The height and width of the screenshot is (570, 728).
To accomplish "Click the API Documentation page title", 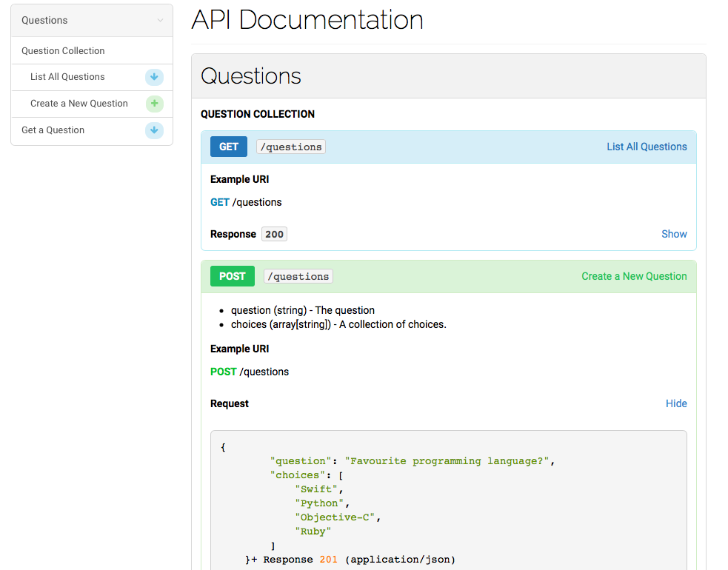I will click(307, 20).
